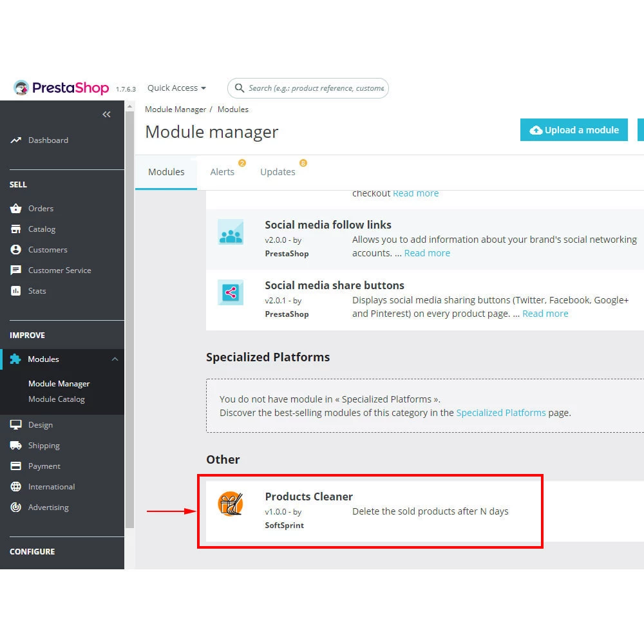Click the Shipping truck icon

(x=16, y=446)
